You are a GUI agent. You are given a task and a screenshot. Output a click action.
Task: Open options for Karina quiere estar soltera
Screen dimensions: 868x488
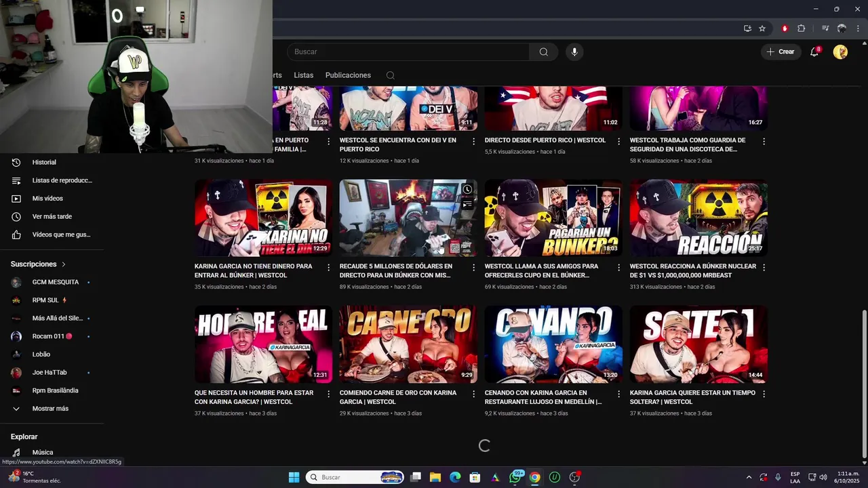(764, 394)
